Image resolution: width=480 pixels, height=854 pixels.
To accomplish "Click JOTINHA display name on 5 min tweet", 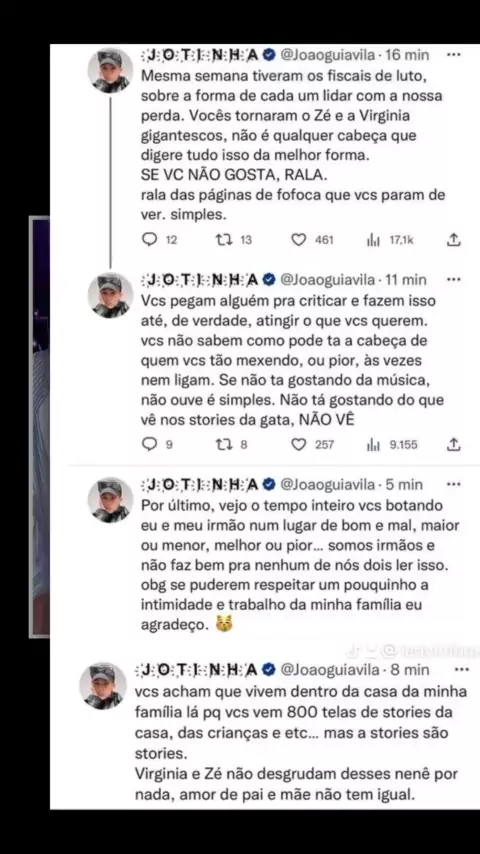I will coord(200,484).
